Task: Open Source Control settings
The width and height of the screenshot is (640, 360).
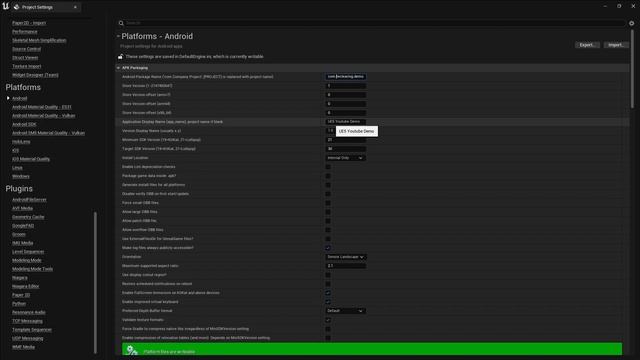Action: coord(27,49)
